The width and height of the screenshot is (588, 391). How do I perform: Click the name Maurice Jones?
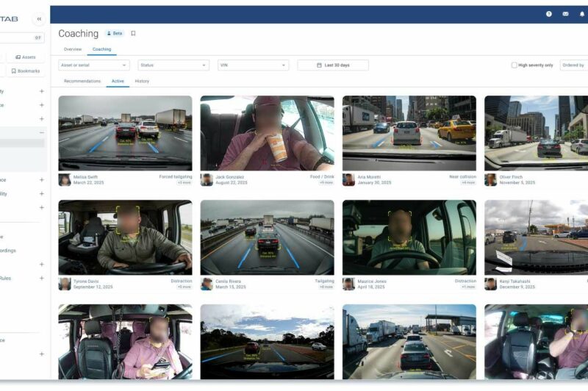pyautogui.click(x=372, y=281)
